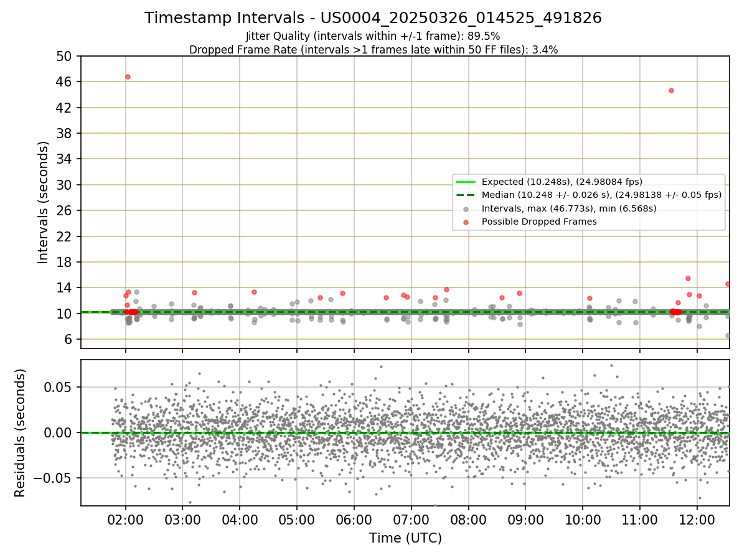Click the "Median (10.248 +/- 0.026 s)" legend entry

tap(601, 195)
